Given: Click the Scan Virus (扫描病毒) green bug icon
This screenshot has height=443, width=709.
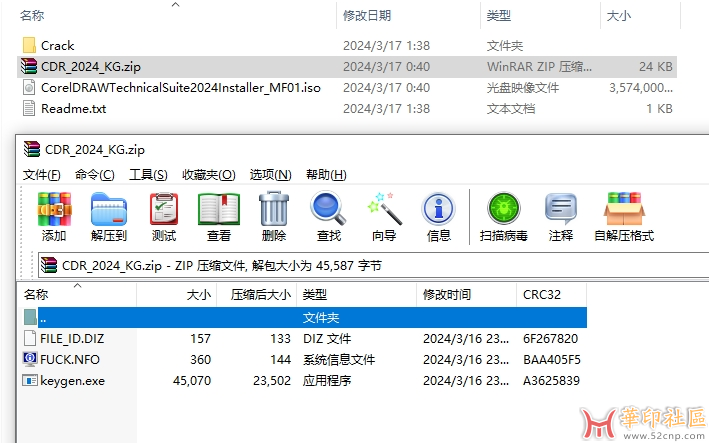Looking at the screenshot, I should [x=504, y=208].
